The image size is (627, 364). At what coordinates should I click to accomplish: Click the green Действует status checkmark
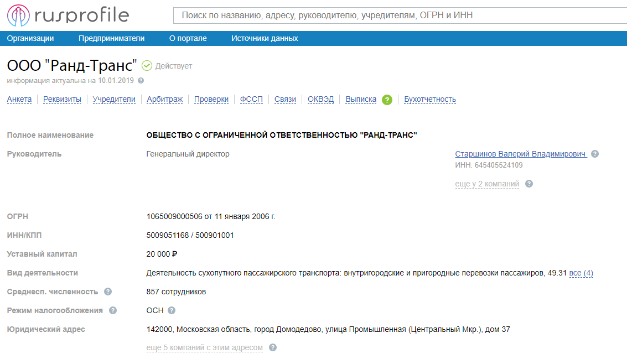[x=147, y=66]
